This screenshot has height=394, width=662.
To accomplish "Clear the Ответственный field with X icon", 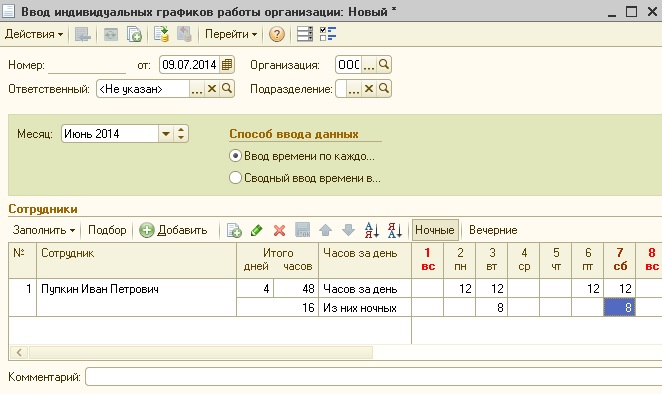I will 212,89.
